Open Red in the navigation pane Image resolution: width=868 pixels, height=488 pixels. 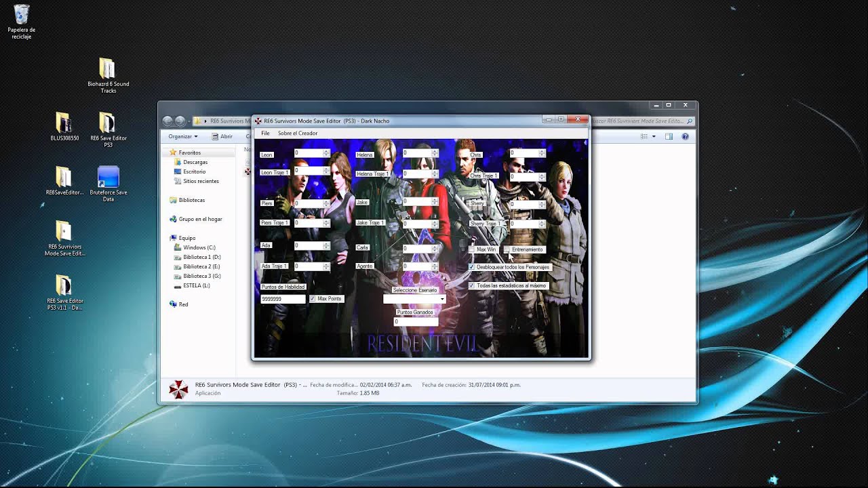[x=183, y=304]
